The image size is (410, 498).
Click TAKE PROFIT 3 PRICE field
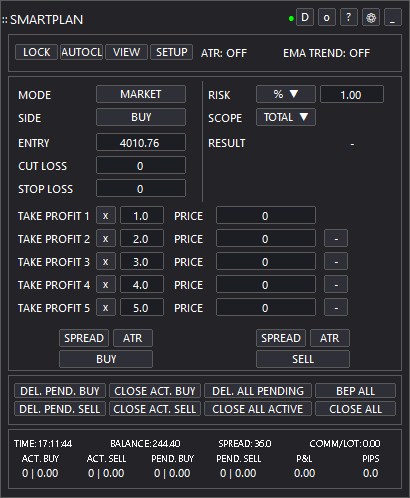tap(266, 261)
